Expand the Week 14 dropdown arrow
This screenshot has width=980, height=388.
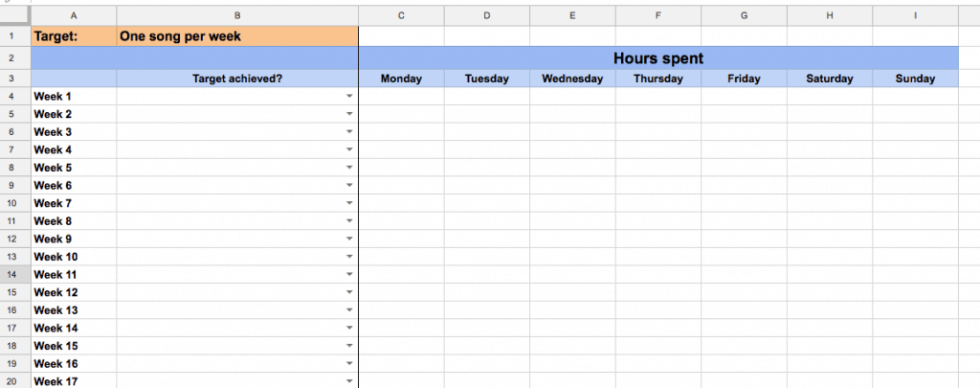(x=349, y=329)
